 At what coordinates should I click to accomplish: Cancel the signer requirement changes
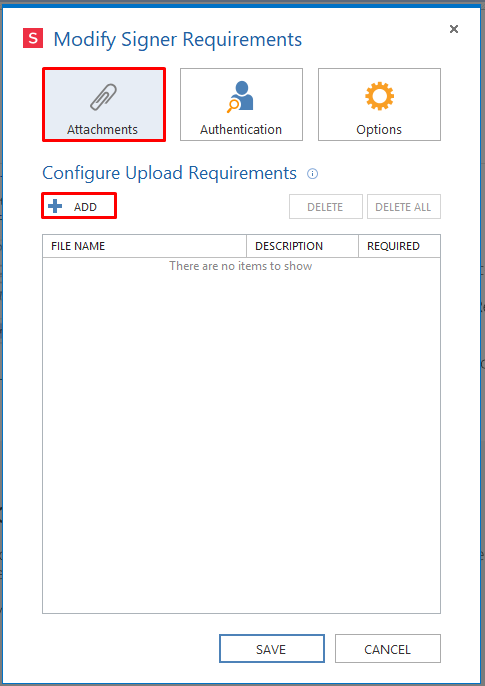387,649
